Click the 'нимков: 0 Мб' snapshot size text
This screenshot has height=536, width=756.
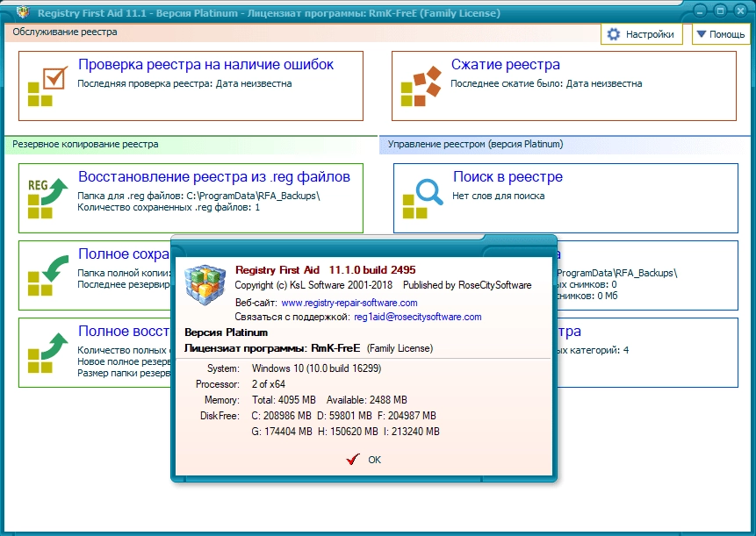click(587, 296)
